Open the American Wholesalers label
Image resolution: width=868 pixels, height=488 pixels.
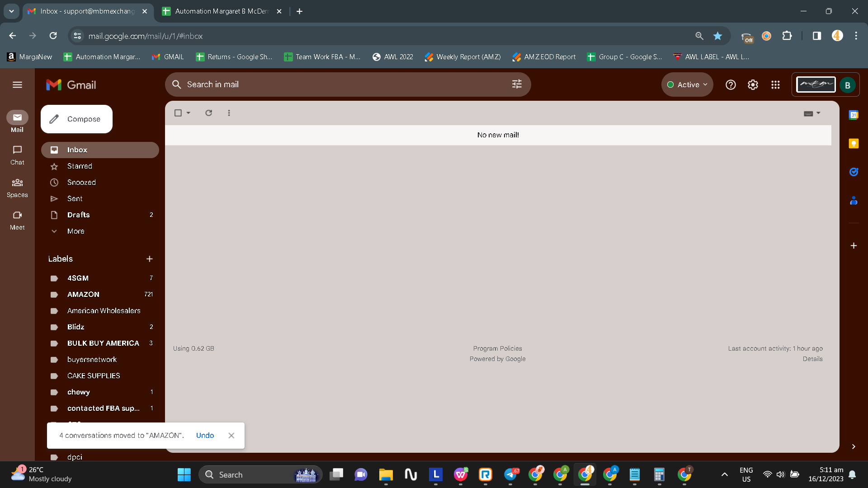[100, 311]
